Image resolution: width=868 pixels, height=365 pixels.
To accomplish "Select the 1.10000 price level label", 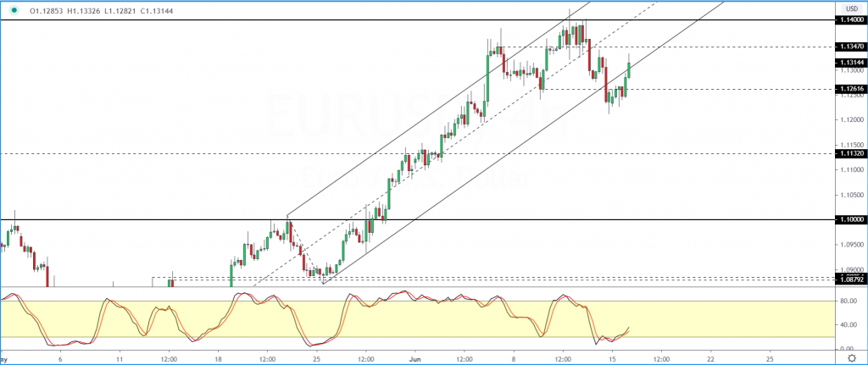I will click(851, 219).
